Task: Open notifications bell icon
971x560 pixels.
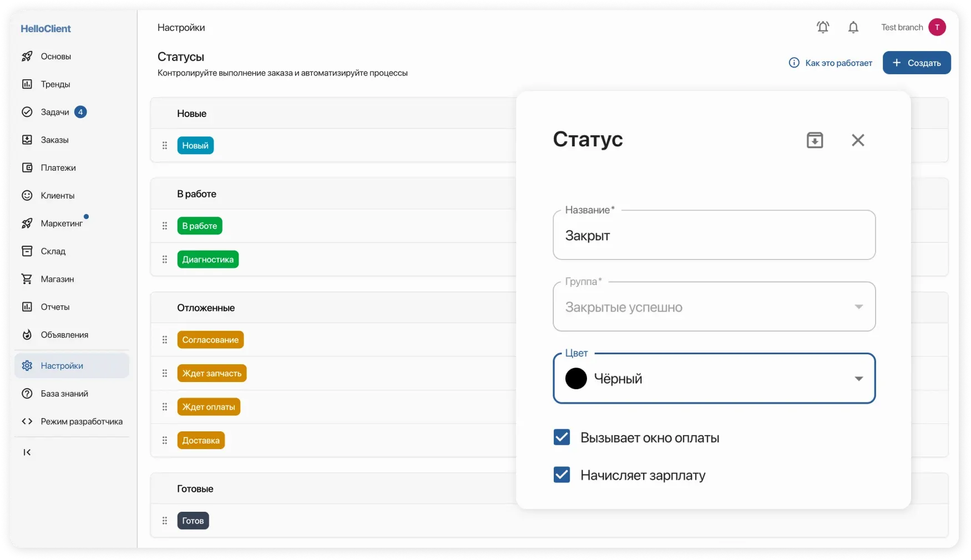Action: (x=853, y=27)
